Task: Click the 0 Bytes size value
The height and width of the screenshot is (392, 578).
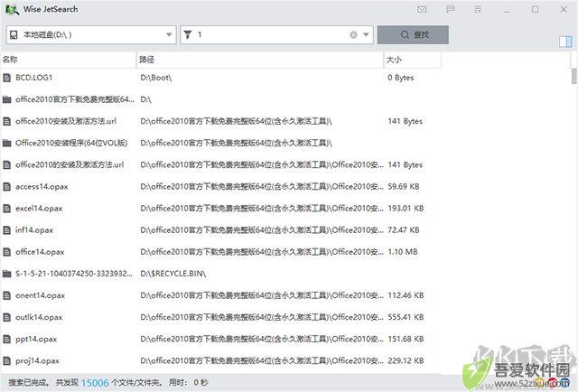Action: click(x=401, y=78)
